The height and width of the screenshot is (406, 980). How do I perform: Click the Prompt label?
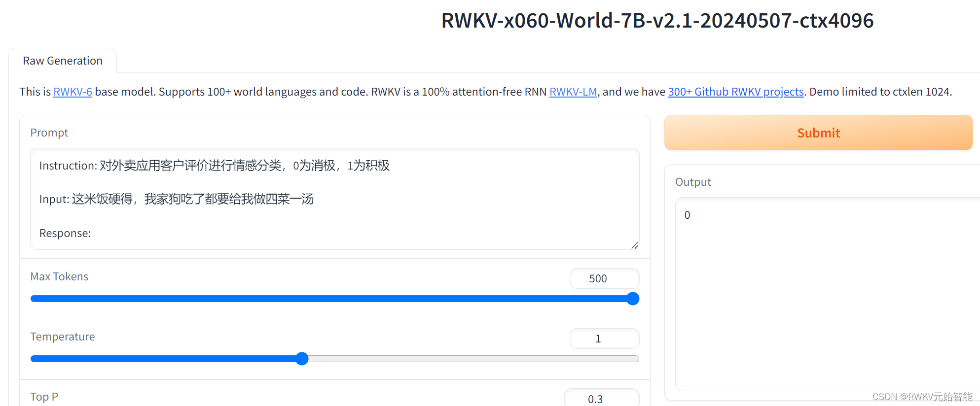click(49, 133)
